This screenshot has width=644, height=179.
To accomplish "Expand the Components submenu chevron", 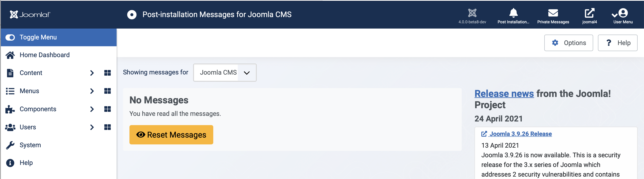I will pyautogui.click(x=92, y=109).
